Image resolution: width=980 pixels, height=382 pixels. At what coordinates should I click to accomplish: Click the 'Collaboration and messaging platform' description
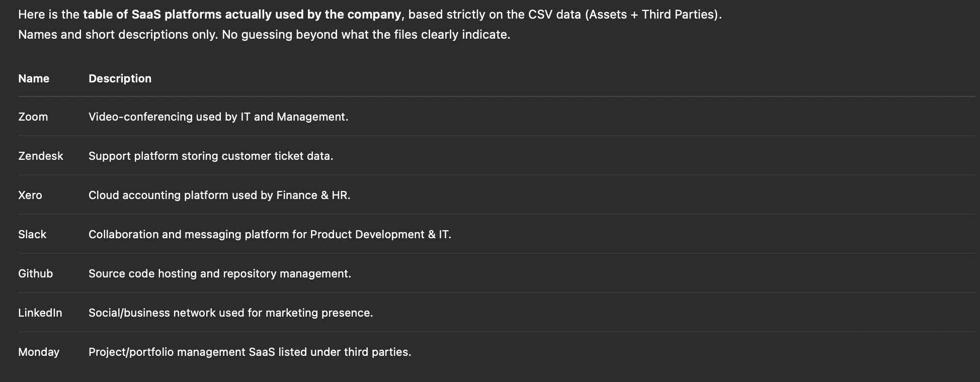click(270, 234)
